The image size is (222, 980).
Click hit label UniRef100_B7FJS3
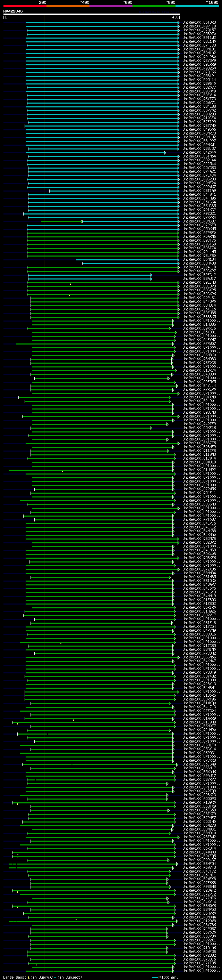pos(199,45)
